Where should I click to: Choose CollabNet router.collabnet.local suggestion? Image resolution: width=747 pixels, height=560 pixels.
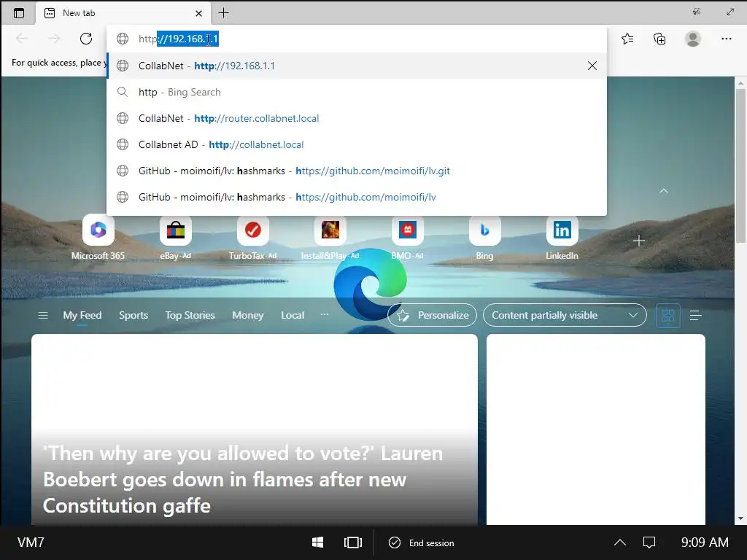[357, 118]
